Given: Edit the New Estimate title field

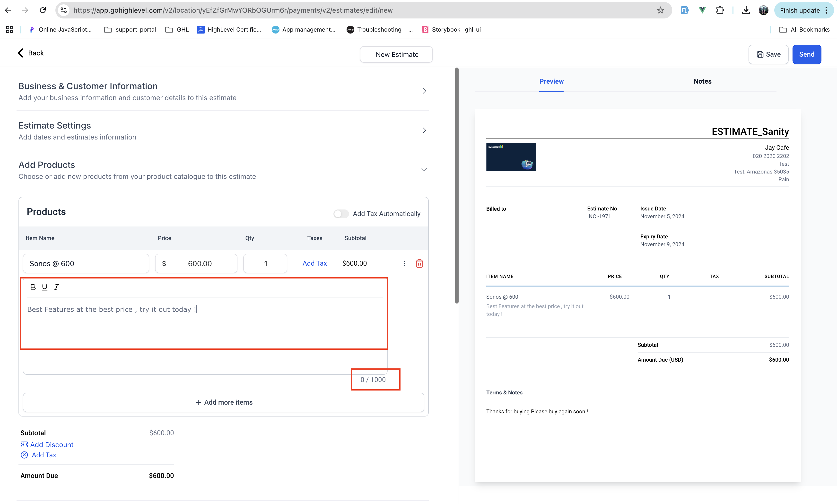Looking at the screenshot, I should (396, 54).
